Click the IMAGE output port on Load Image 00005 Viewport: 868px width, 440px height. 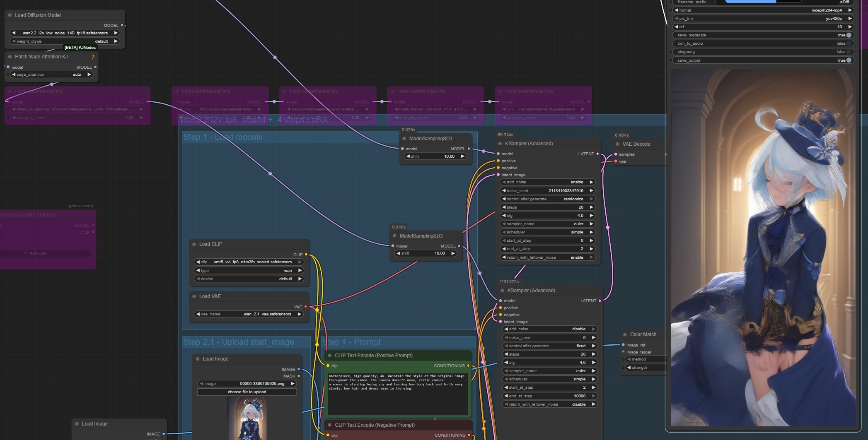(x=299, y=369)
